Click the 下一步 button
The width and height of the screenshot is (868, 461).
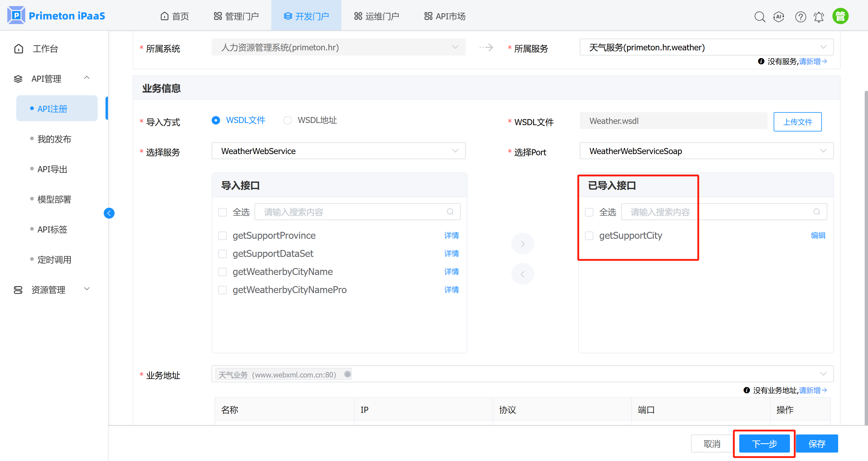[764, 444]
